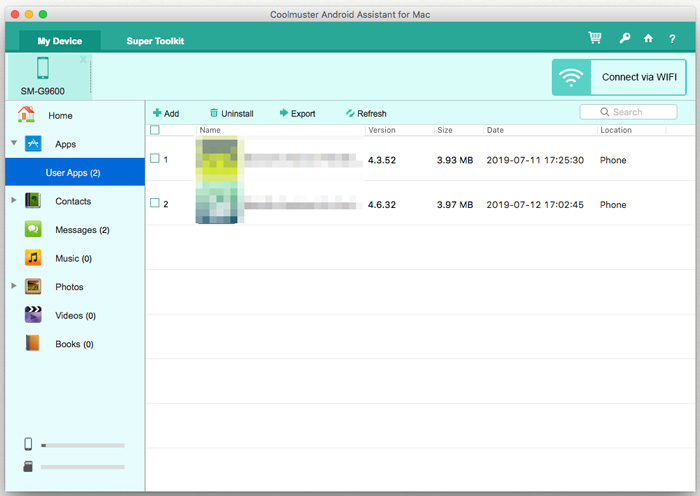Sort by the Location column header
Image resolution: width=700 pixels, height=496 pixels.
point(616,130)
